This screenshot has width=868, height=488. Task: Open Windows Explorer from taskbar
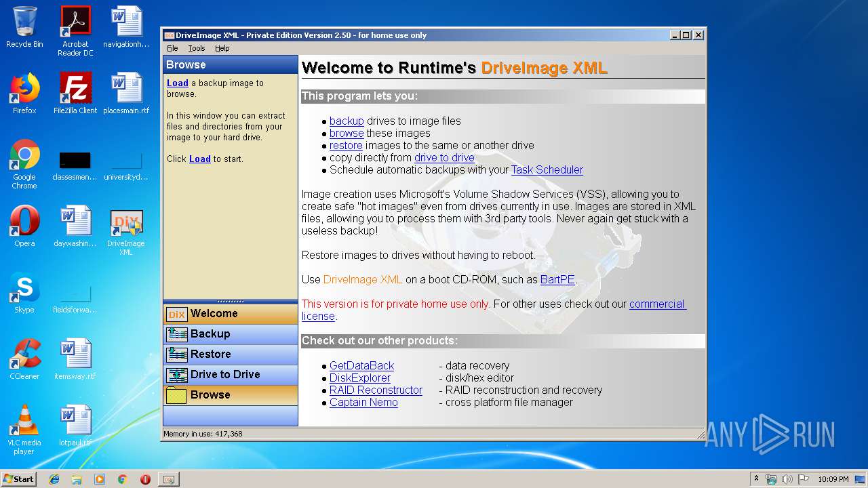77,479
